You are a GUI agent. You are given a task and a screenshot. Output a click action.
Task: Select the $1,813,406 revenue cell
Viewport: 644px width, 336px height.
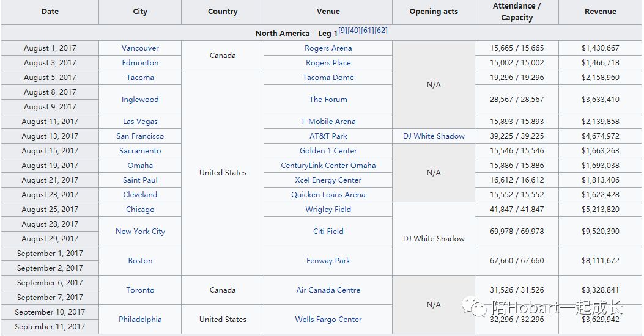coord(601,180)
